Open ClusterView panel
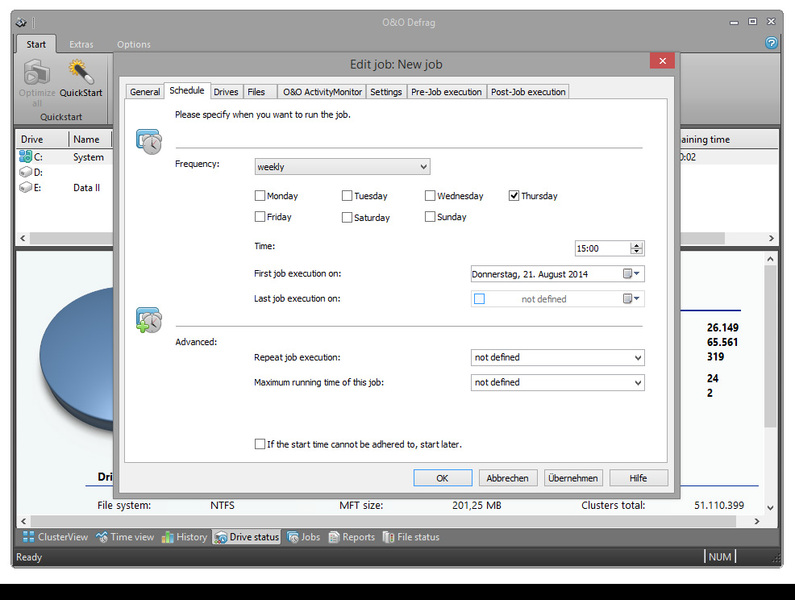The width and height of the screenshot is (795, 600). (x=55, y=537)
